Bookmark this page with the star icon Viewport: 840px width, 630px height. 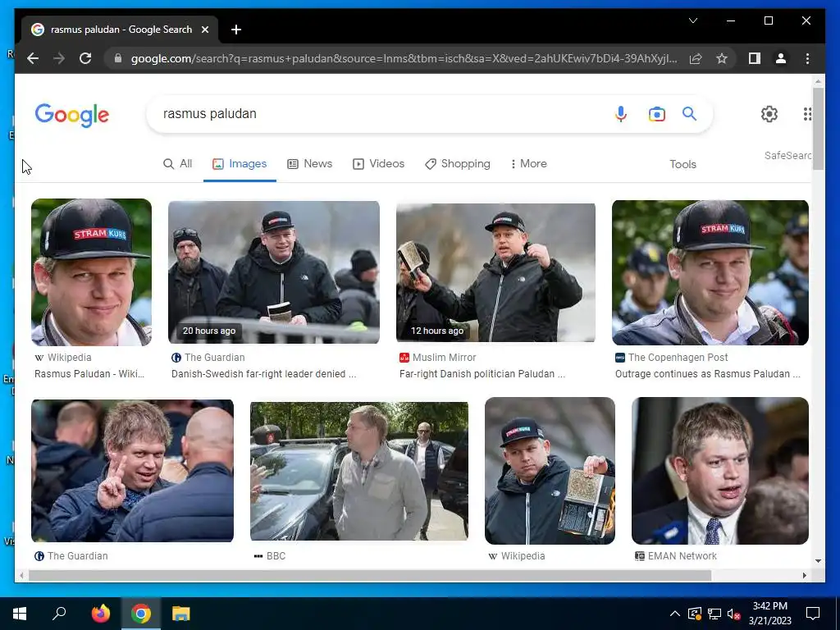(x=722, y=58)
